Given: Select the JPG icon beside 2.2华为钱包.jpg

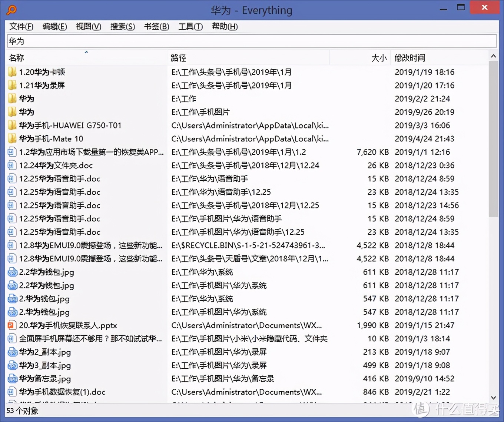Looking at the screenshot, I should point(12,272).
